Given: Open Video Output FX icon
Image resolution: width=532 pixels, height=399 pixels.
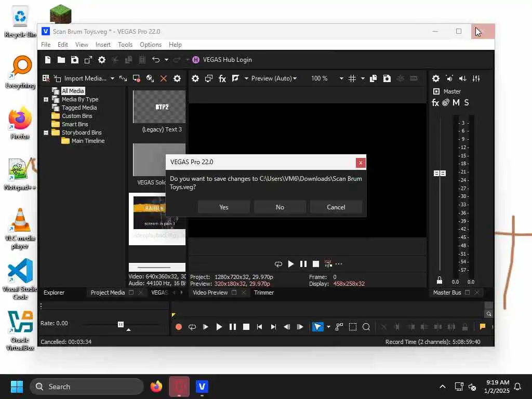Looking at the screenshot, I should [222, 78].
